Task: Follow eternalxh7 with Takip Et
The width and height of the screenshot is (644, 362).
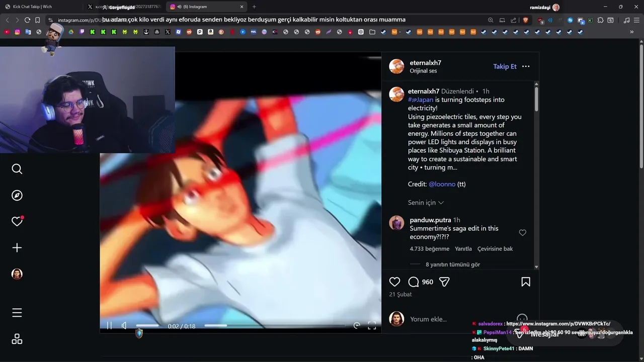Action: coord(505,66)
